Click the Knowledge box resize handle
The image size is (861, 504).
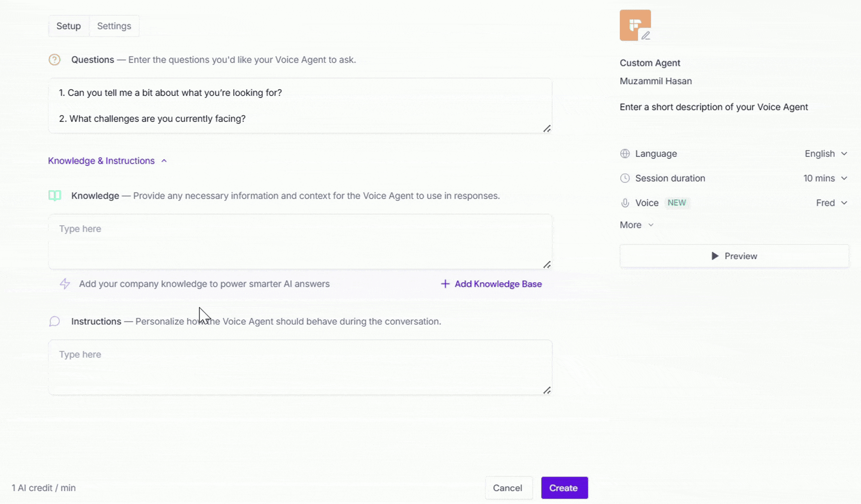coord(547,265)
